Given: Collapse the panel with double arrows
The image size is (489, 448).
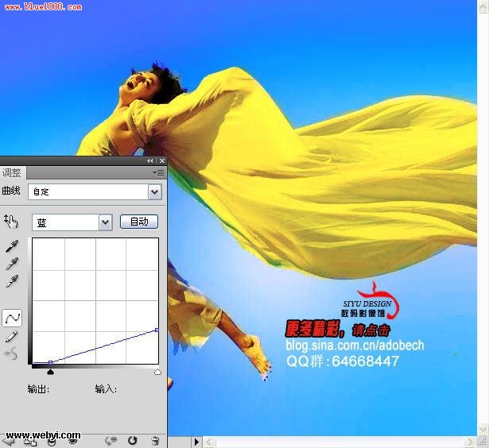Looking at the screenshot, I should (x=150, y=160).
